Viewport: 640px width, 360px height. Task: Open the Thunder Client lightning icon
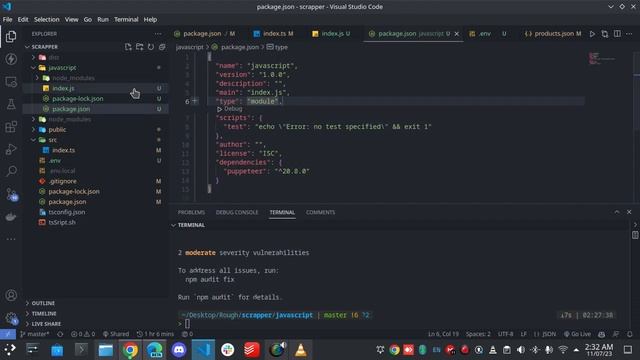[11, 59]
